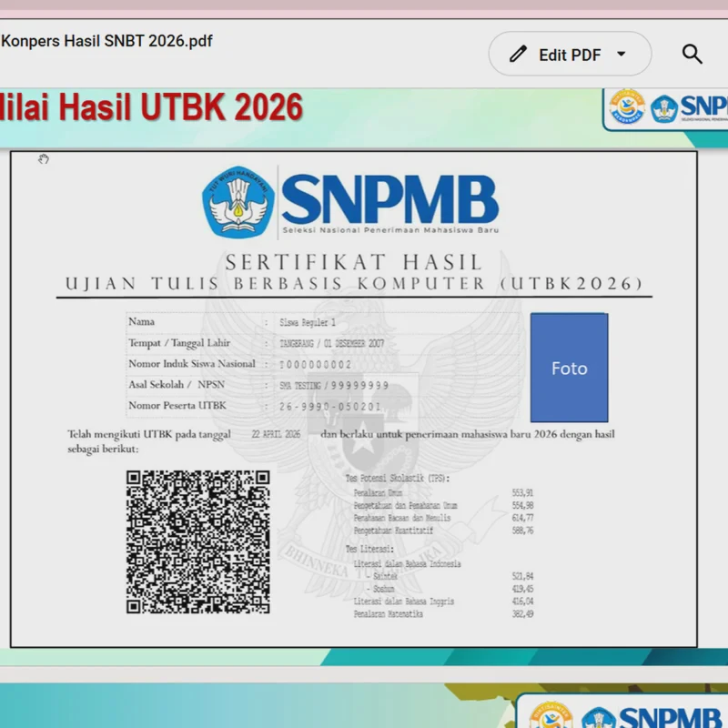Image resolution: width=728 pixels, height=728 pixels.
Task: Click the birth date value TANGERANG / 01 DESEMBER 2007
Action: click(331, 344)
